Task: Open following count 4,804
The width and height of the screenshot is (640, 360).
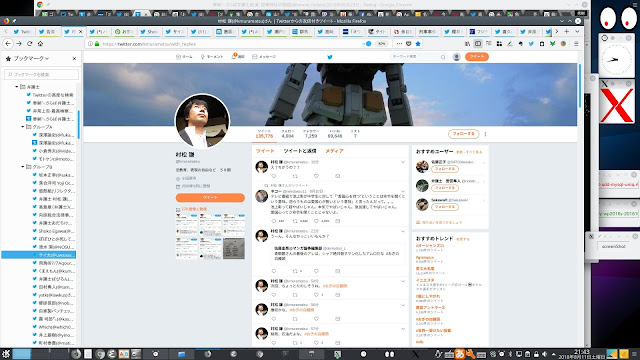Action: [288, 134]
